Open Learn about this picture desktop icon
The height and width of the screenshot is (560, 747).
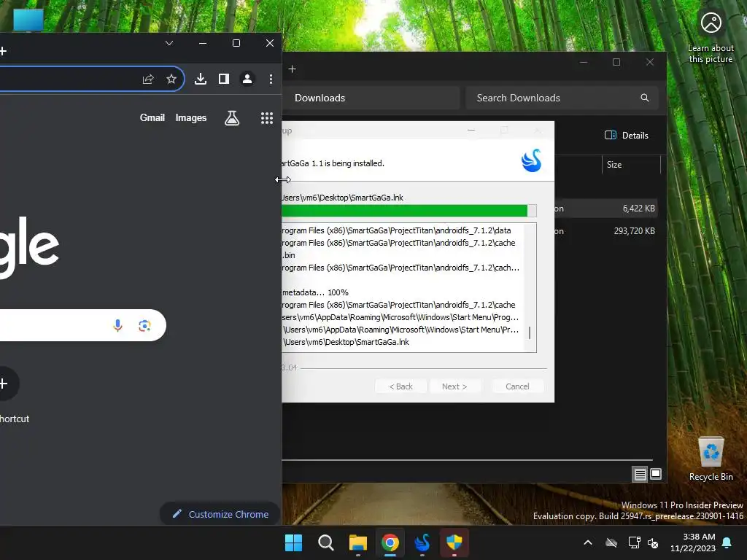pyautogui.click(x=711, y=37)
